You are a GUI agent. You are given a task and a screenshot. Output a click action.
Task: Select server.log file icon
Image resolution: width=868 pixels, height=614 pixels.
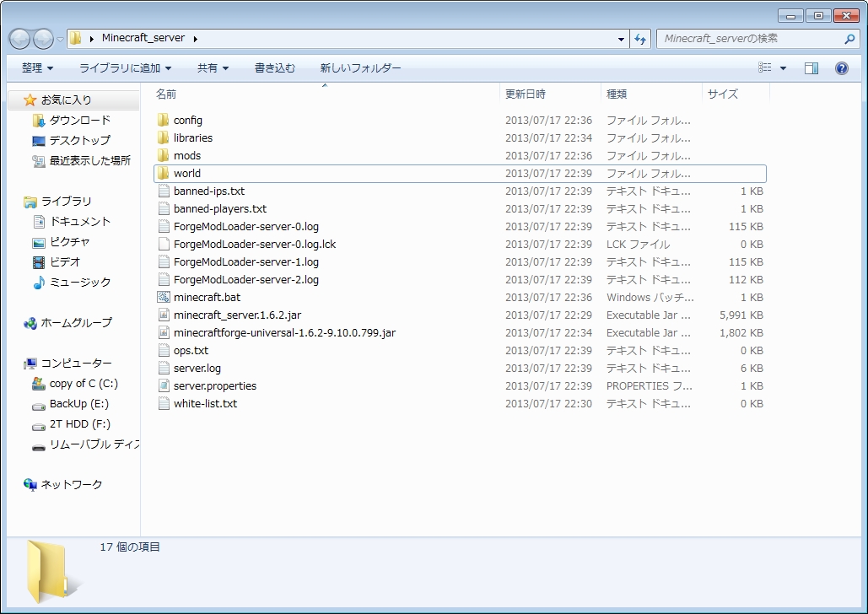(164, 369)
